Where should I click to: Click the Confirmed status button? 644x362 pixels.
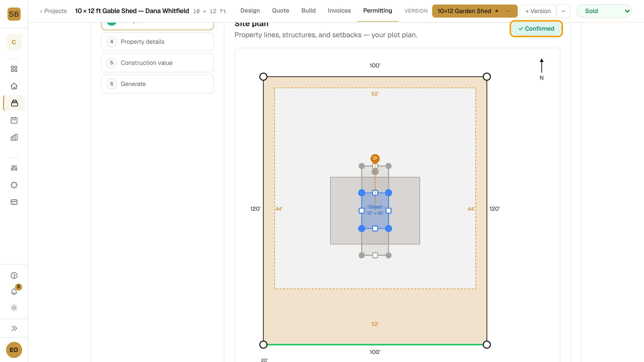click(536, 29)
